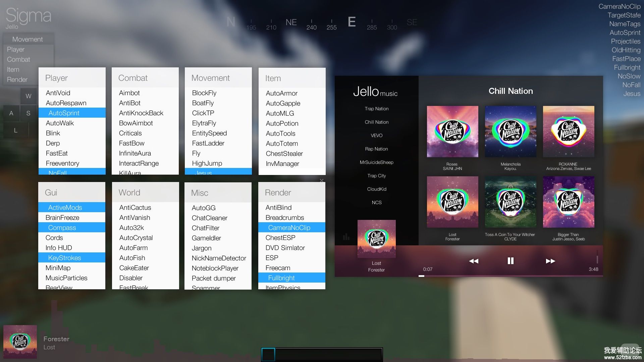
Task: Select Combat in left category list
Action: 18,59
